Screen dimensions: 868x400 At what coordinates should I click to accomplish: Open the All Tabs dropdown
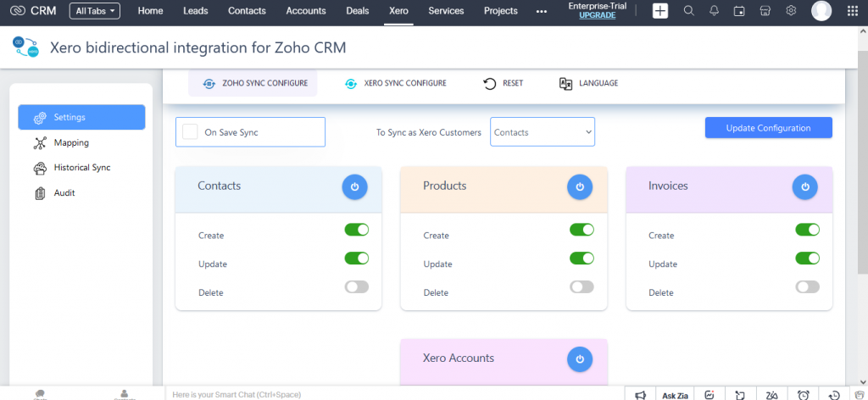pos(95,10)
